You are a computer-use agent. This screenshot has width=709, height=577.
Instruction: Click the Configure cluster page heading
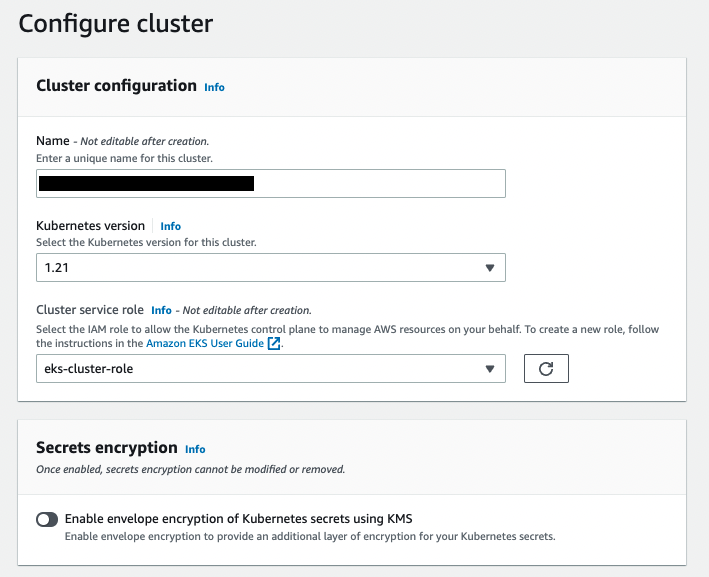tap(116, 24)
